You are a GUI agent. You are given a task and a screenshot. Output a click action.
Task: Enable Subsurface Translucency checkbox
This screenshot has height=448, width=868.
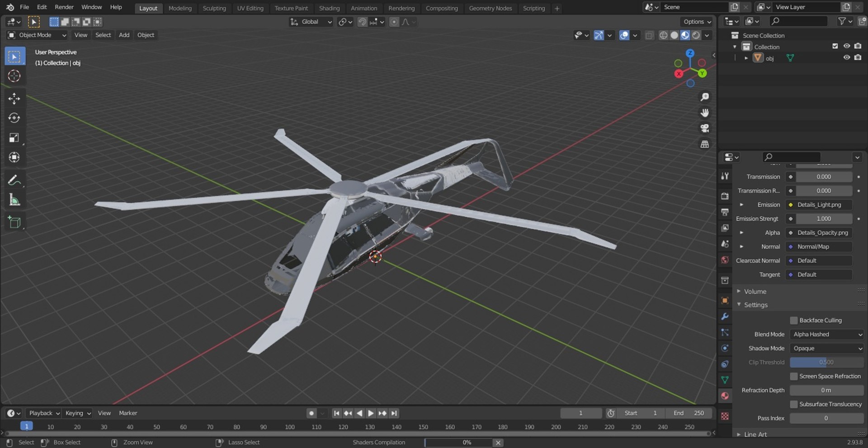(x=794, y=405)
